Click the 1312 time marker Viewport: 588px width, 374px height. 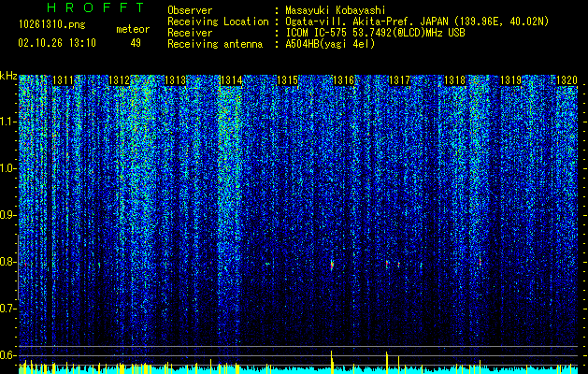pyautogui.click(x=119, y=80)
